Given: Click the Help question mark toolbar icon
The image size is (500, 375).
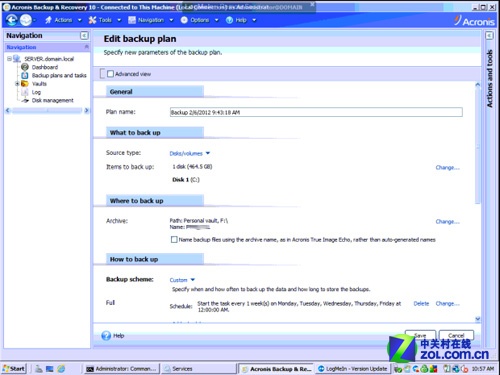Looking at the screenshot, I should (x=229, y=20).
